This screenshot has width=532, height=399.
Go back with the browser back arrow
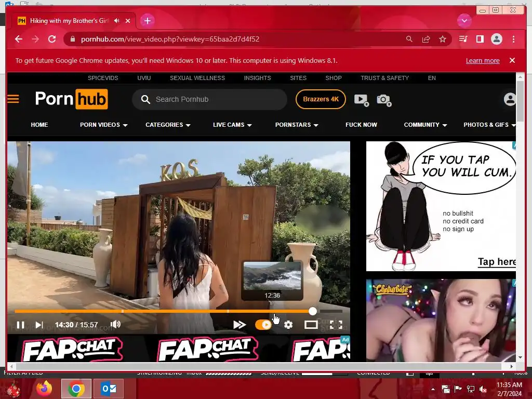(19, 39)
